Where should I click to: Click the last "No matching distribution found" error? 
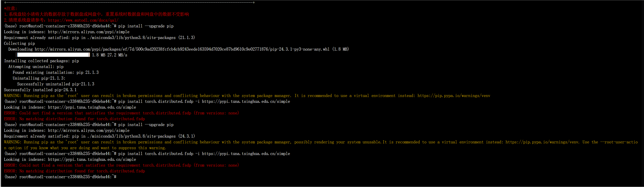point(74,171)
